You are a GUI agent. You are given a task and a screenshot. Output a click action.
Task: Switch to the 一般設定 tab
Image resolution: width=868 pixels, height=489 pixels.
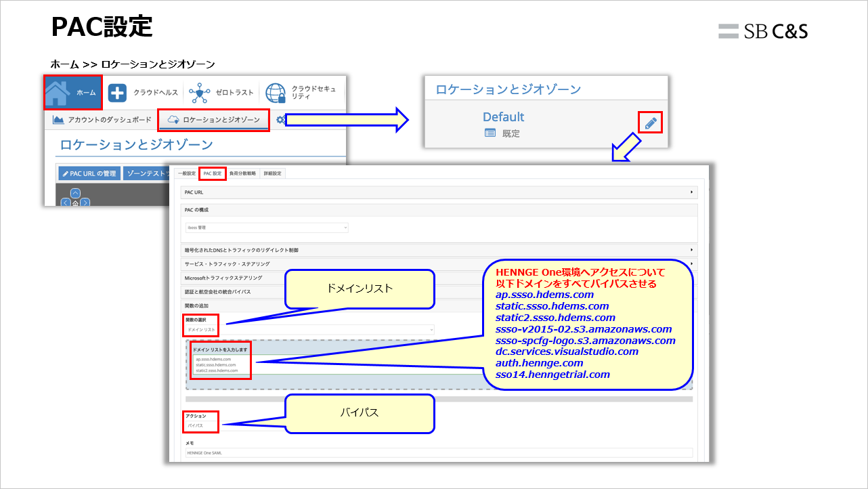(186, 173)
